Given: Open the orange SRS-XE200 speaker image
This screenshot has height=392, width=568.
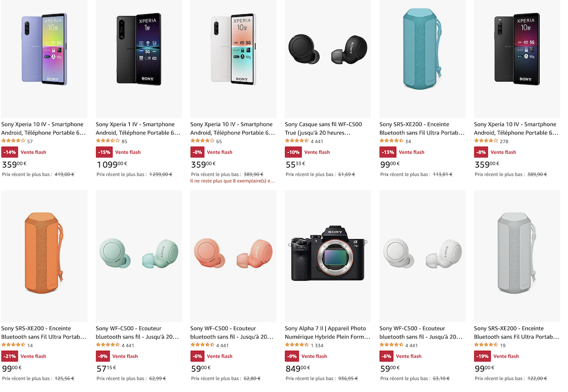Looking at the screenshot, I should click(x=44, y=254).
